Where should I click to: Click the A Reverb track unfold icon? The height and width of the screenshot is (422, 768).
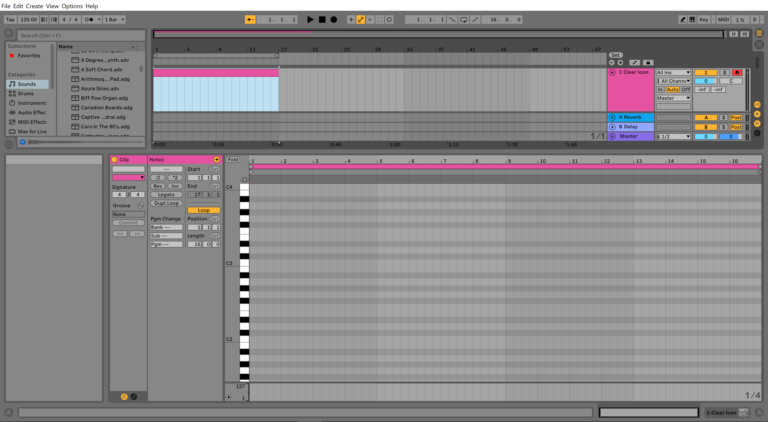pyautogui.click(x=612, y=117)
